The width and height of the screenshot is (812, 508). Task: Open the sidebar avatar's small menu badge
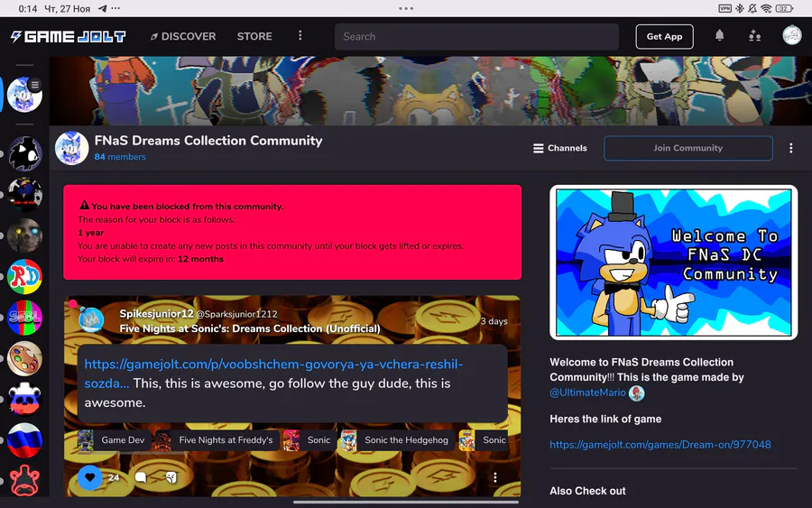35,85
